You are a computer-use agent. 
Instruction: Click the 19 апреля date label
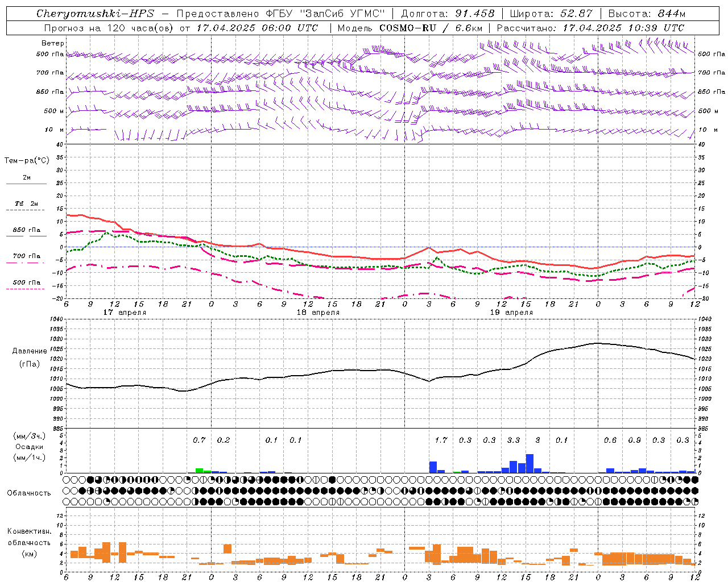click(x=511, y=313)
